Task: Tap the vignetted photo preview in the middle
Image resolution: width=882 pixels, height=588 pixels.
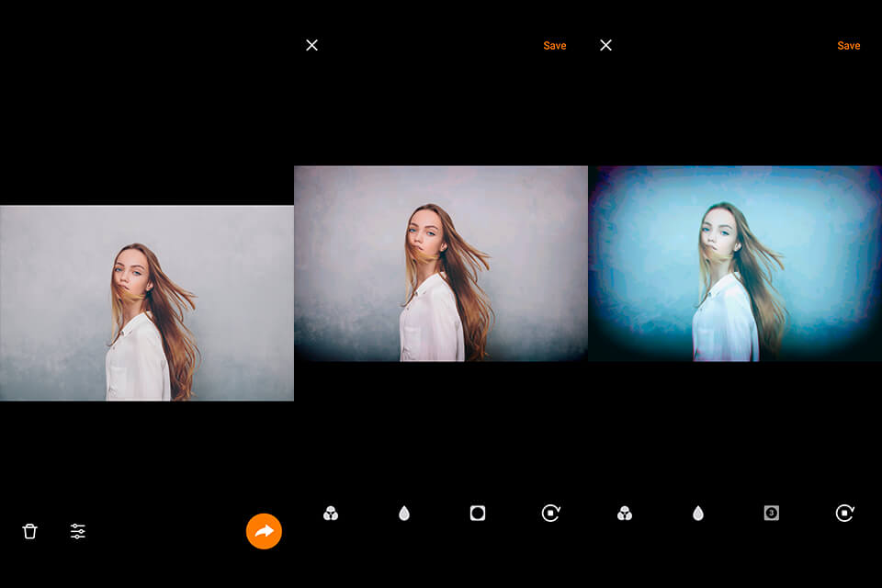Action: pyautogui.click(x=441, y=262)
